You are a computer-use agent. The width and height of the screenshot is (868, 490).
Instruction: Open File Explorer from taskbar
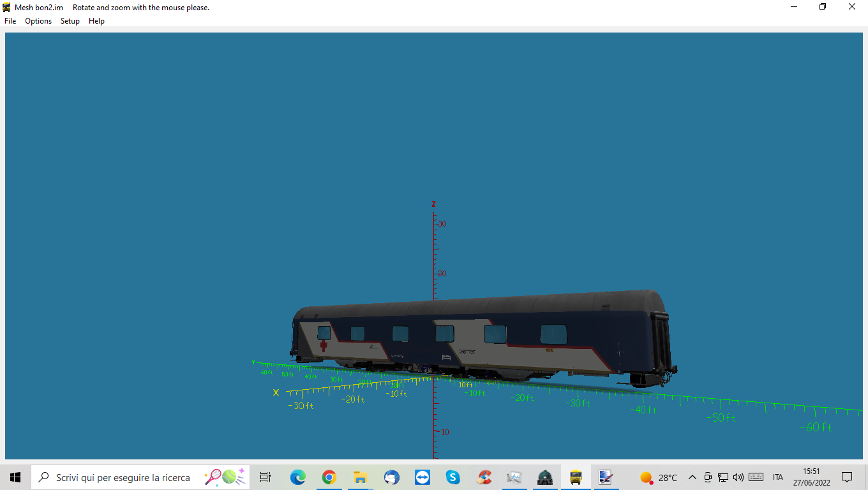pos(360,477)
